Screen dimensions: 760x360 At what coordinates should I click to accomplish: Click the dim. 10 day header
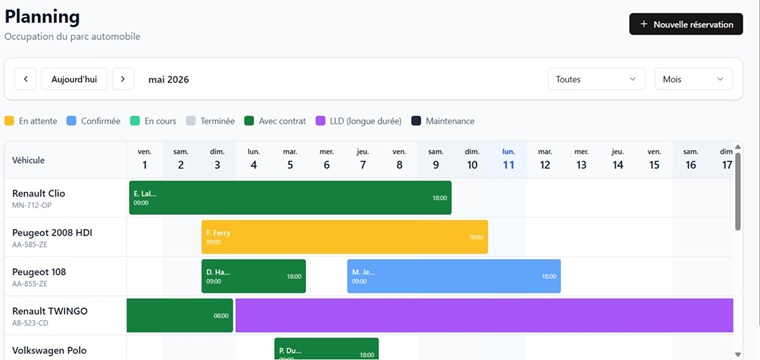(x=472, y=159)
